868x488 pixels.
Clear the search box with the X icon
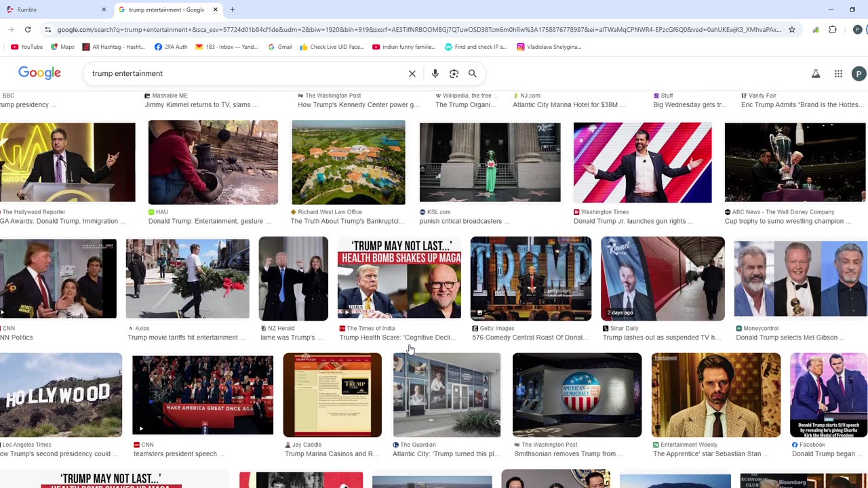pyautogui.click(x=412, y=73)
